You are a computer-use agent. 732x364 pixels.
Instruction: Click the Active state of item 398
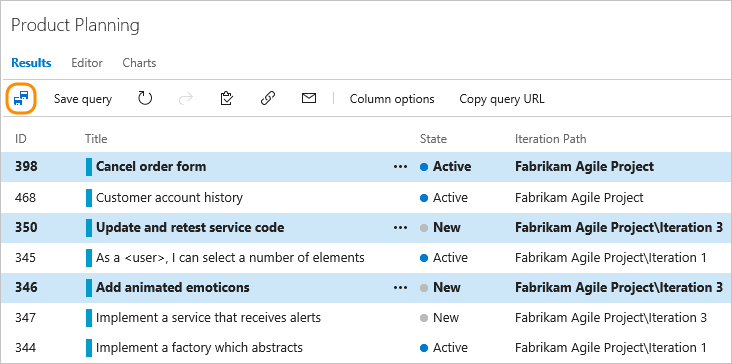pos(445,167)
